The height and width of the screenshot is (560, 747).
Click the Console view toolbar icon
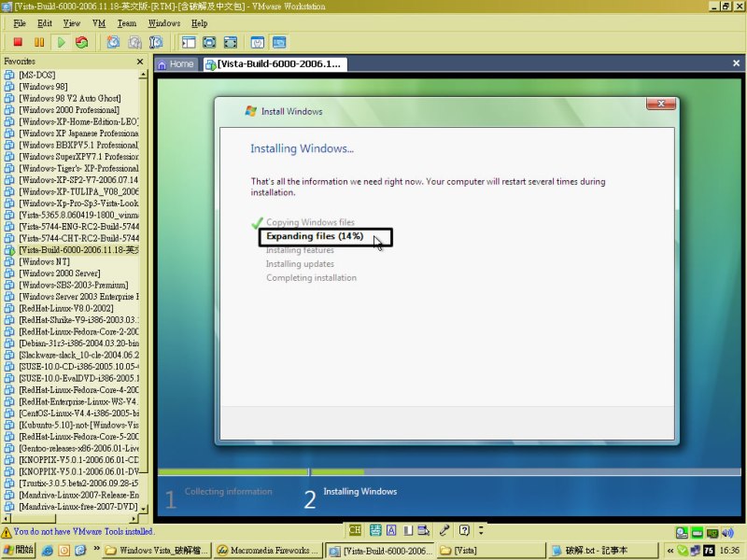[x=279, y=42]
